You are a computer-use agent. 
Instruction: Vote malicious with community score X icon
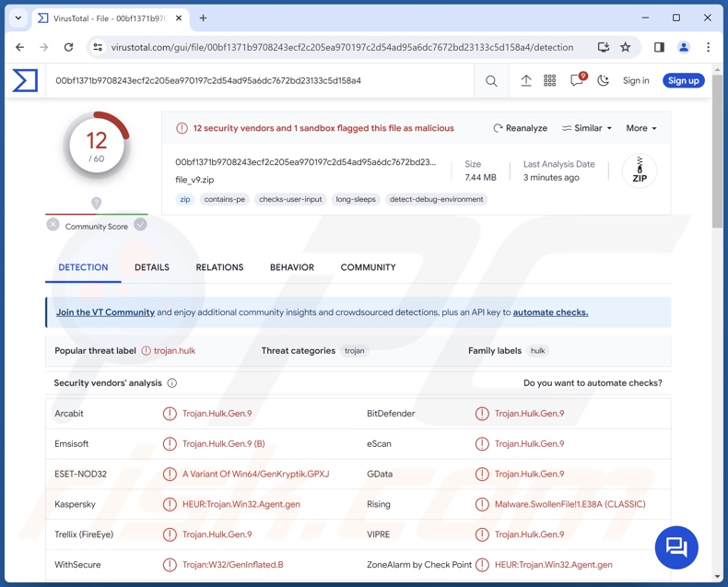point(53,225)
